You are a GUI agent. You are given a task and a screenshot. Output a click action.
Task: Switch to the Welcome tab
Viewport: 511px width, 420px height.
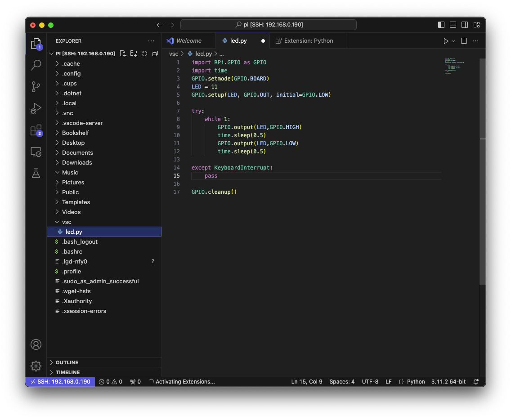[x=188, y=40]
